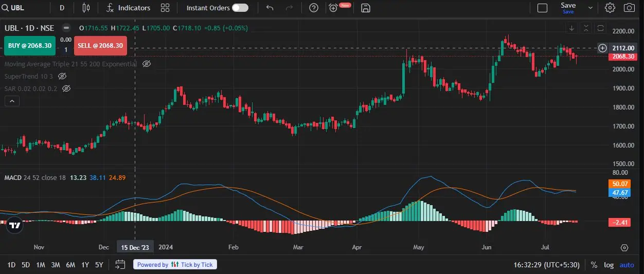Toggle auto scale mode
This screenshot has height=274, width=644.
click(627, 265)
